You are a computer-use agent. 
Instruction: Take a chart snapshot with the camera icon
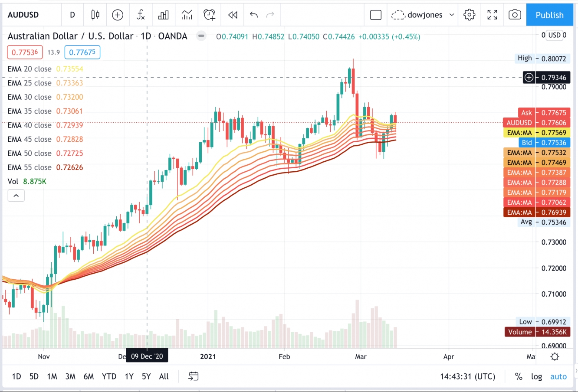(x=515, y=15)
